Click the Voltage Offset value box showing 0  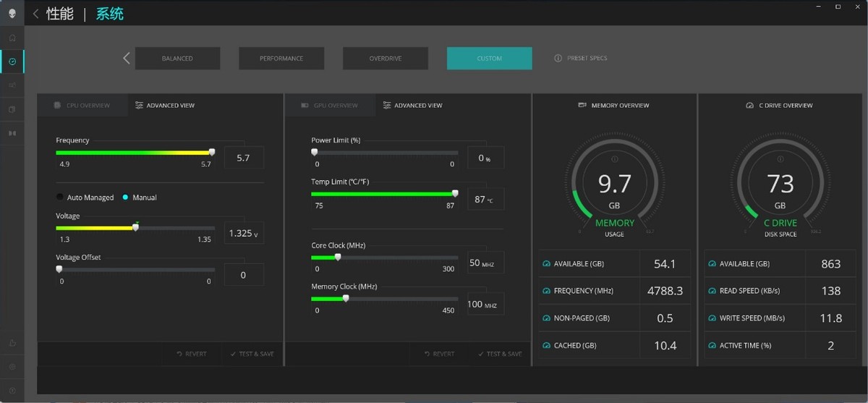pyautogui.click(x=244, y=275)
